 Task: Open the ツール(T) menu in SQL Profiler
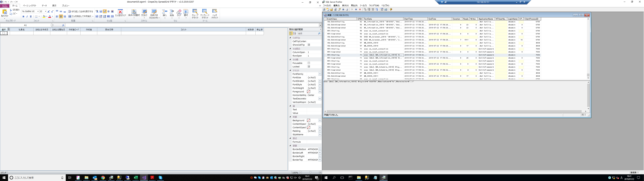pos(363,6)
